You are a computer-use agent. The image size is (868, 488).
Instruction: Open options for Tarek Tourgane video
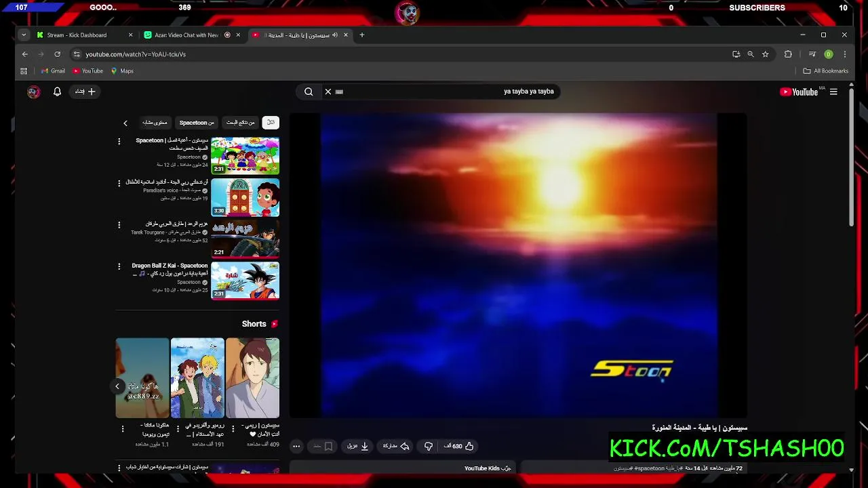(119, 224)
